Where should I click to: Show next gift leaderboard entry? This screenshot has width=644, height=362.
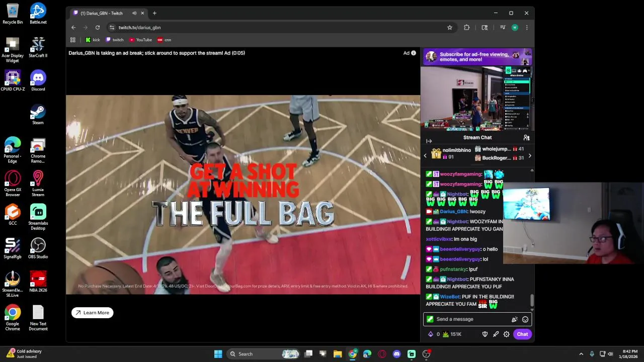529,156
